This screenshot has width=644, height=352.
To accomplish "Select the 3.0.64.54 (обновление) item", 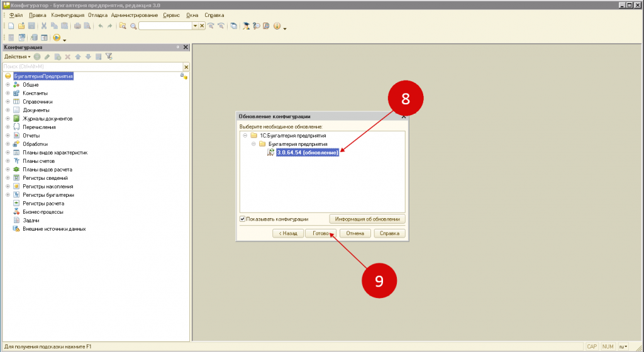I will [x=307, y=152].
